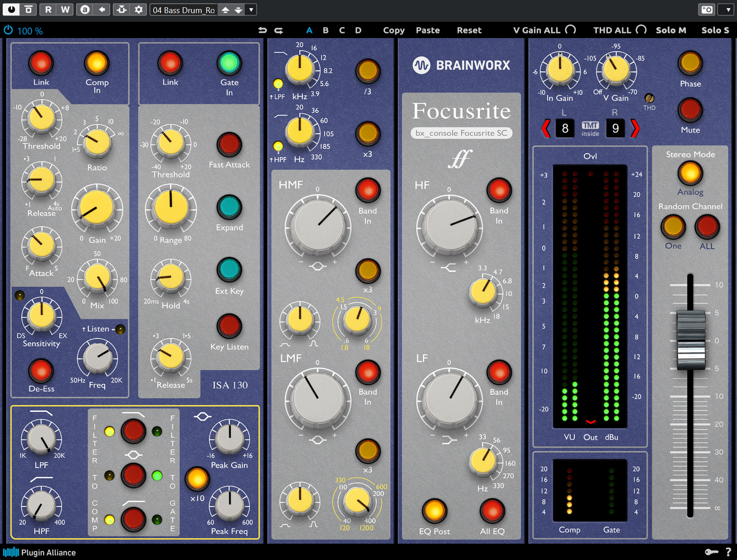This screenshot has height=560, width=737.
Task: Click Reset button
Action: pos(469,30)
